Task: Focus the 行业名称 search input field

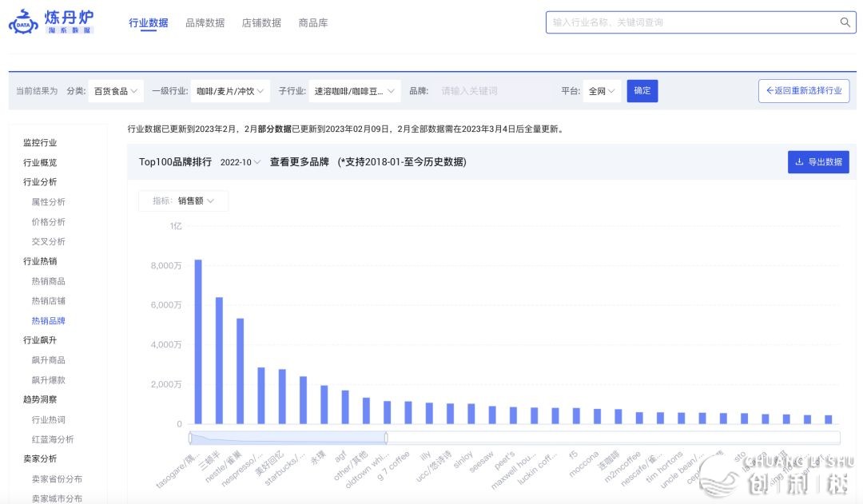Action: [691, 22]
